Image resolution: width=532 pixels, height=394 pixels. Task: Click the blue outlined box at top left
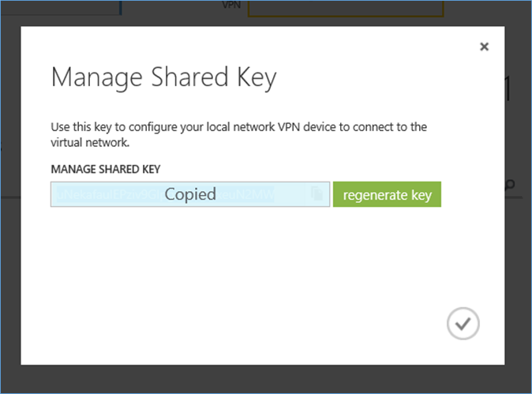[61, 8]
